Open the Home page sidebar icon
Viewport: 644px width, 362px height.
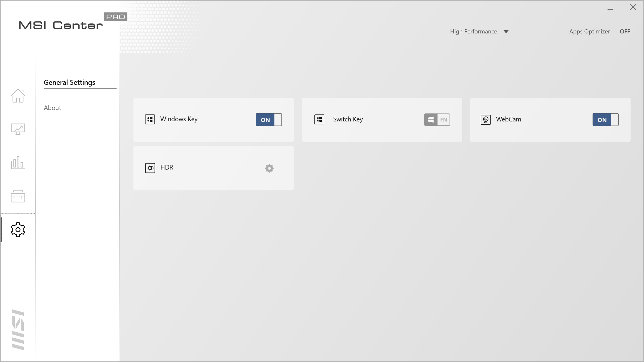click(x=18, y=96)
